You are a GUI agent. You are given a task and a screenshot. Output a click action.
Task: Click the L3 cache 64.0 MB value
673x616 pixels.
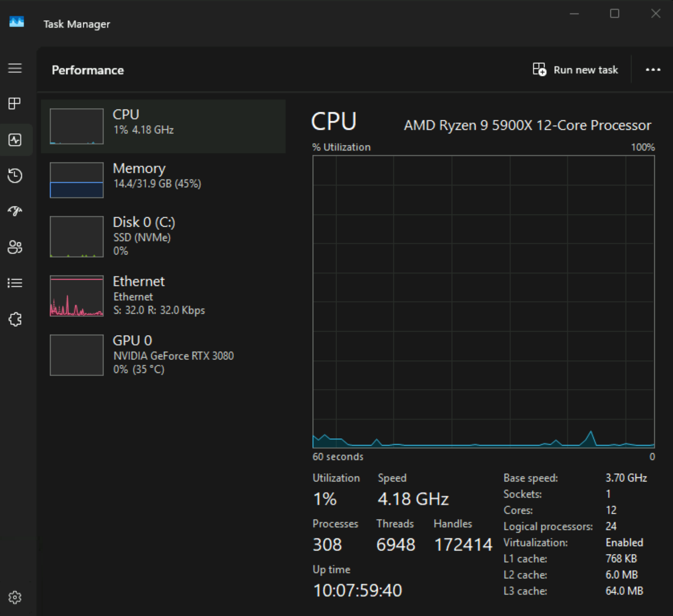624,591
